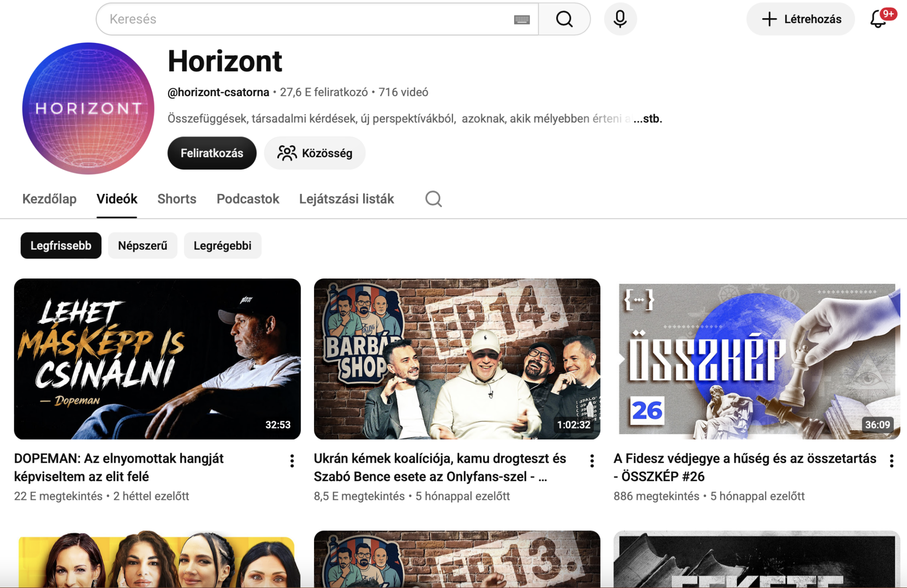Image resolution: width=907 pixels, height=588 pixels.
Task: Open the Lejátszási listák tab
Action: point(346,199)
